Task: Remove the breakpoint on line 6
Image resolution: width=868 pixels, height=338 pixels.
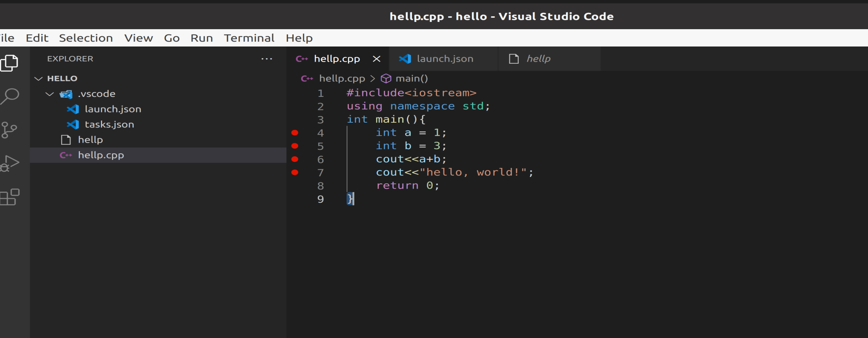Action: click(295, 159)
